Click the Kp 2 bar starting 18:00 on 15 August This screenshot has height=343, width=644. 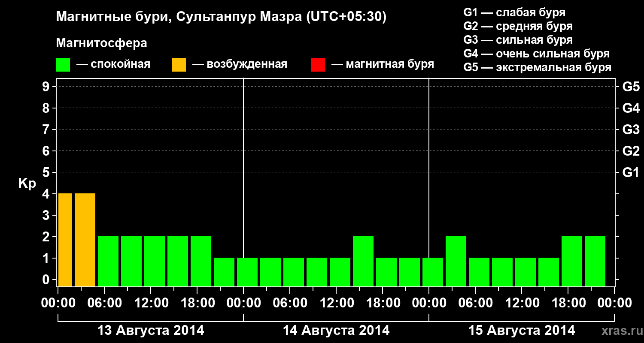[572, 261]
